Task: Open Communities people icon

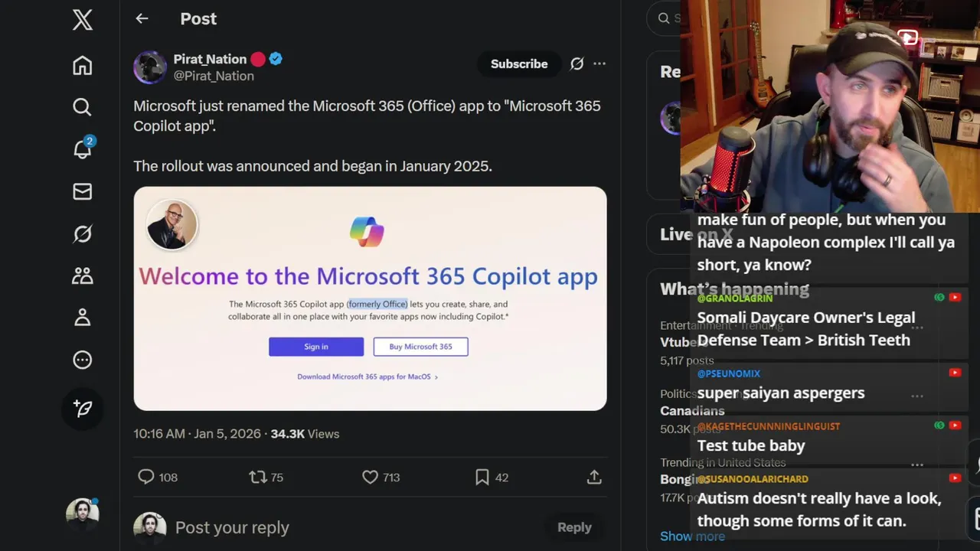Action: 83,275
